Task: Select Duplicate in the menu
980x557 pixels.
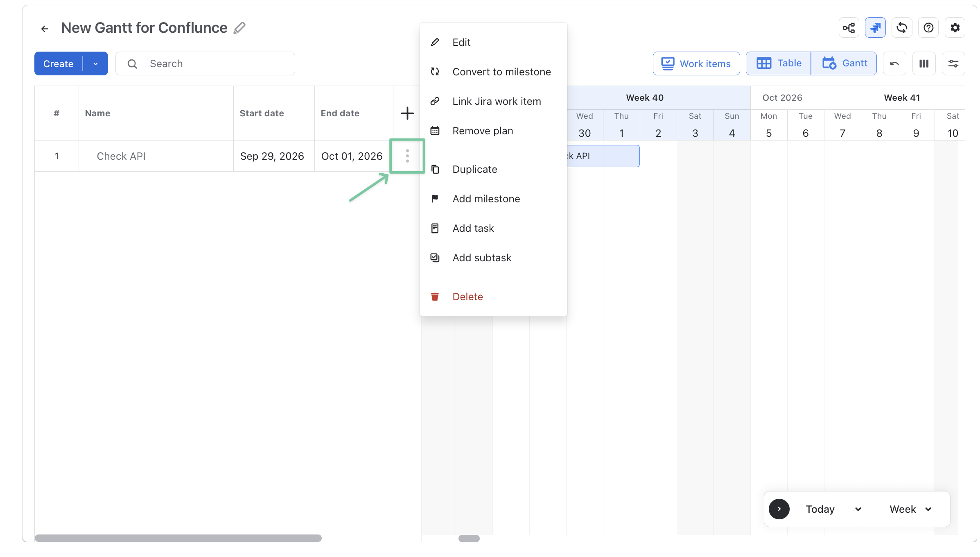Action: (494, 169)
